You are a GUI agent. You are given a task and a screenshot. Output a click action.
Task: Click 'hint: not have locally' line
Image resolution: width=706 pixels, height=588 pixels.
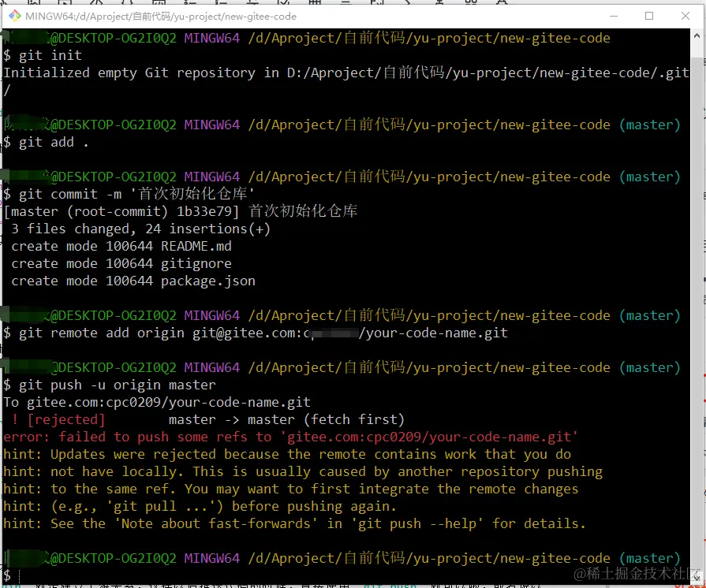point(303,471)
